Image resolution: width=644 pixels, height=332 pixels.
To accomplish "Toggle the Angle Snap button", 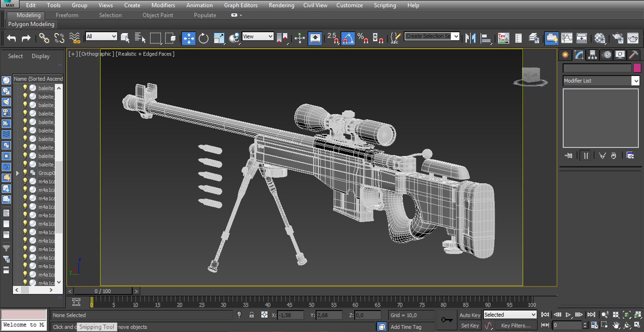I will (348, 38).
